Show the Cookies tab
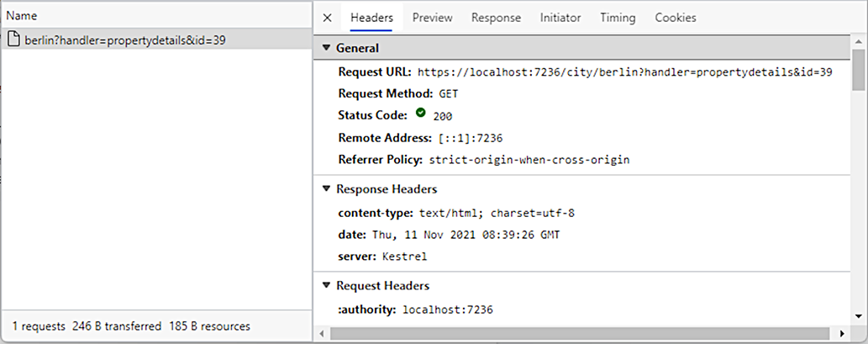Image resolution: width=868 pixels, height=344 pixels. pyautogui.click(x=676, y=18)
